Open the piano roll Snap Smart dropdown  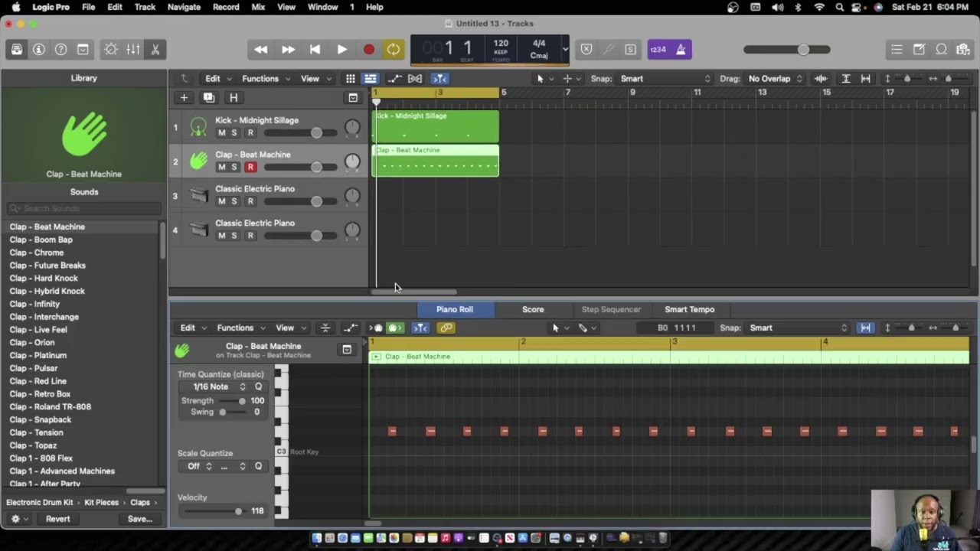799,328
